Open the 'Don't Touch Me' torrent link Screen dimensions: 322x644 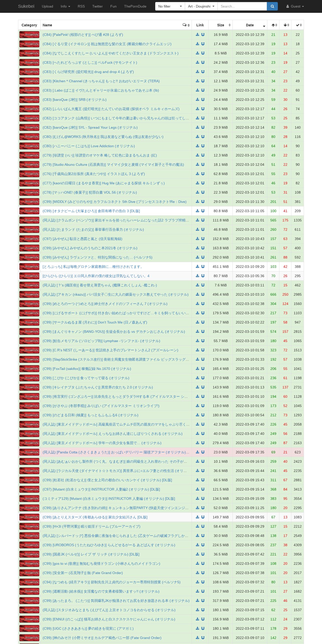(x=95, y=322)
